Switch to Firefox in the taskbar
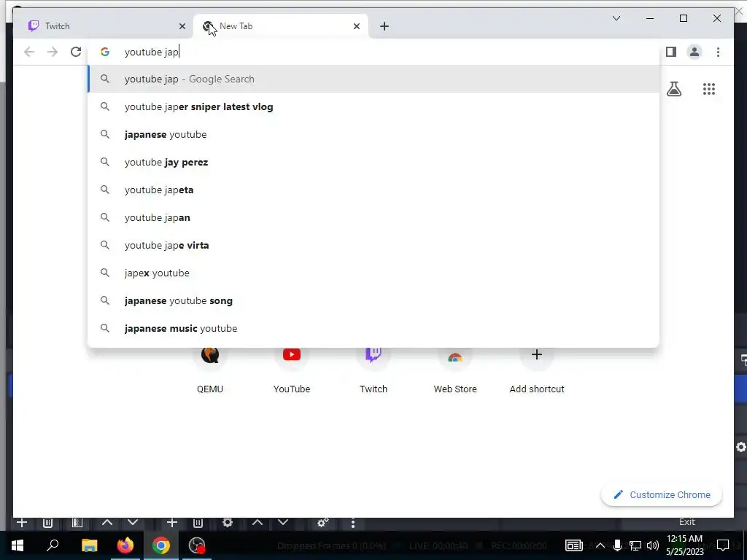 coord(125,545)
